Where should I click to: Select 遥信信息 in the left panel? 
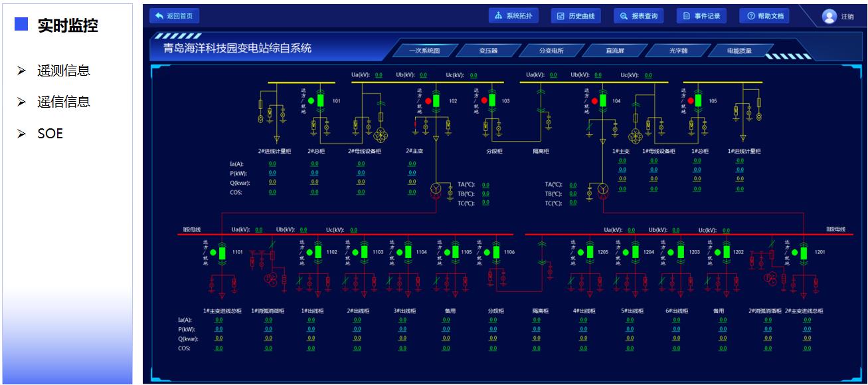[64, 102]
